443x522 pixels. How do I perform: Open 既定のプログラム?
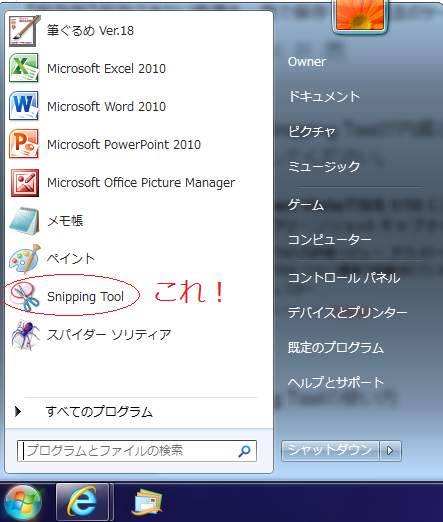click(x=336, y=347)
